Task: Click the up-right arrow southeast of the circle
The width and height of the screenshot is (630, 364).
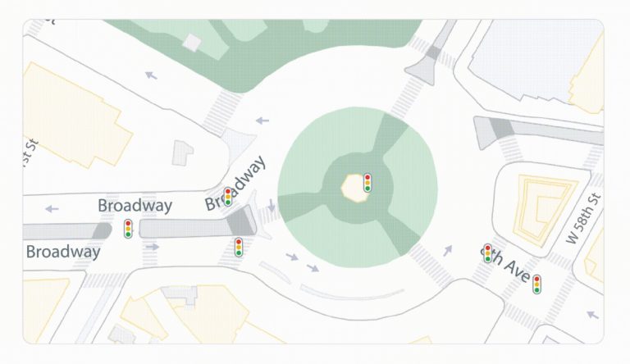Action: [x=448, y=251]
